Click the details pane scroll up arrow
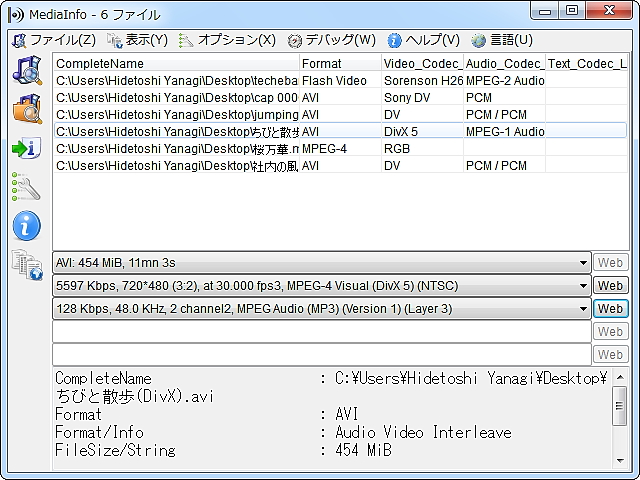Image resolution: width=640 pixels, height=480 pixels. (620, 377)
